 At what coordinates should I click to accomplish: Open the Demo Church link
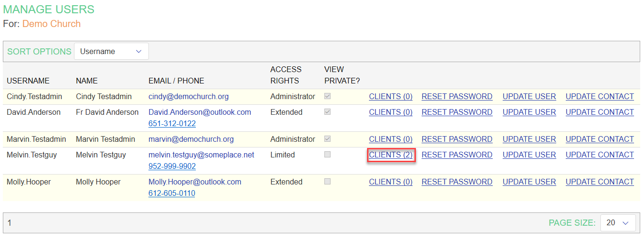[51, 24]
